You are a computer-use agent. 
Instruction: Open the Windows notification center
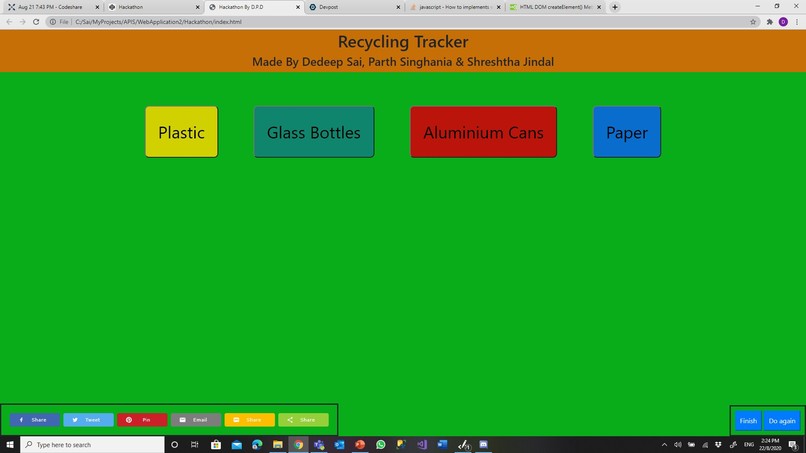793,444
